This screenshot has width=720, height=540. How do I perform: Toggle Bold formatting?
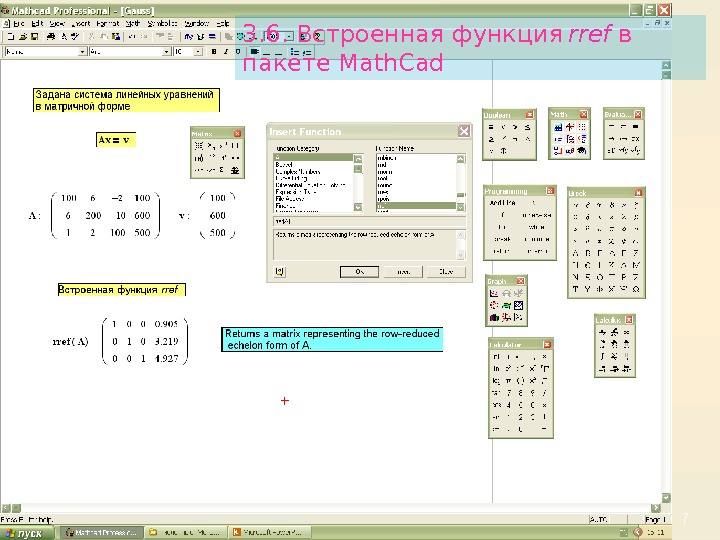click(214, 52)
